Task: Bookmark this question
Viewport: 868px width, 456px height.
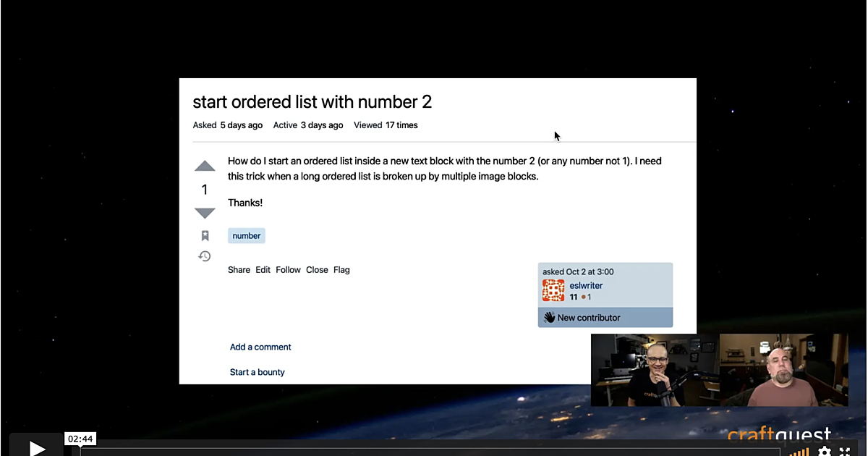Action: coord(205,236)
